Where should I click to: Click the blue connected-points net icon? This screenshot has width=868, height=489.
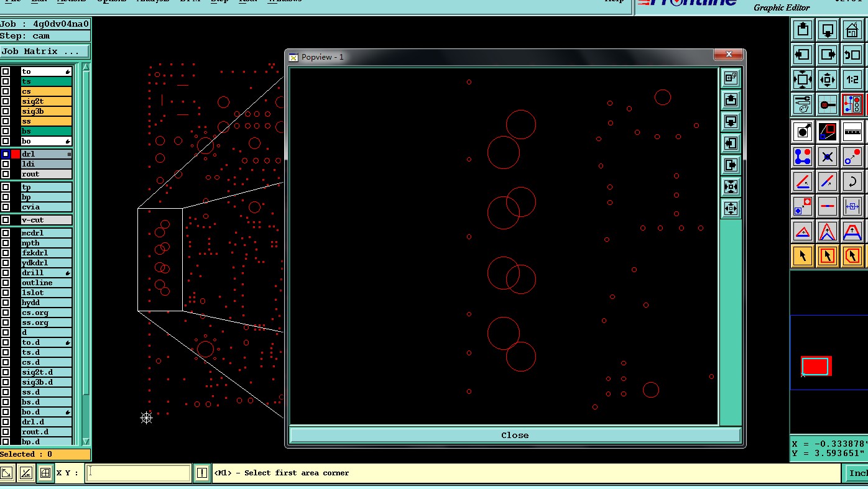point(803,156)
